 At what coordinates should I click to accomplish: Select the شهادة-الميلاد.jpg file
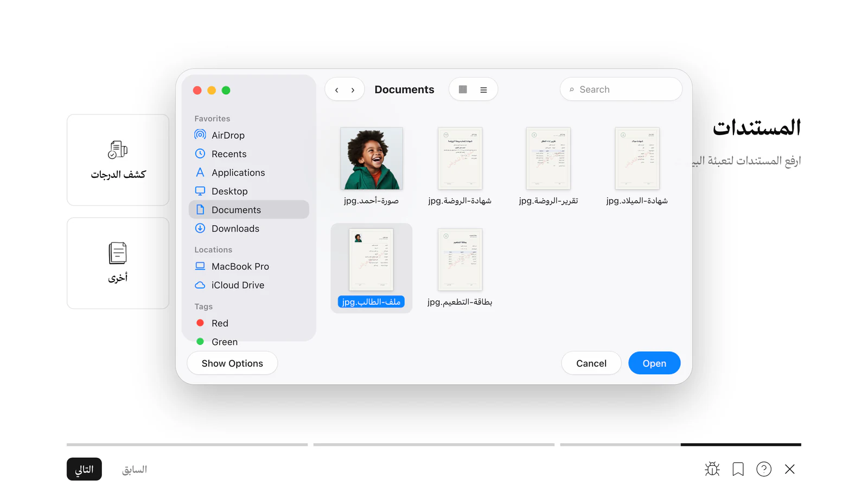(637, 166)
